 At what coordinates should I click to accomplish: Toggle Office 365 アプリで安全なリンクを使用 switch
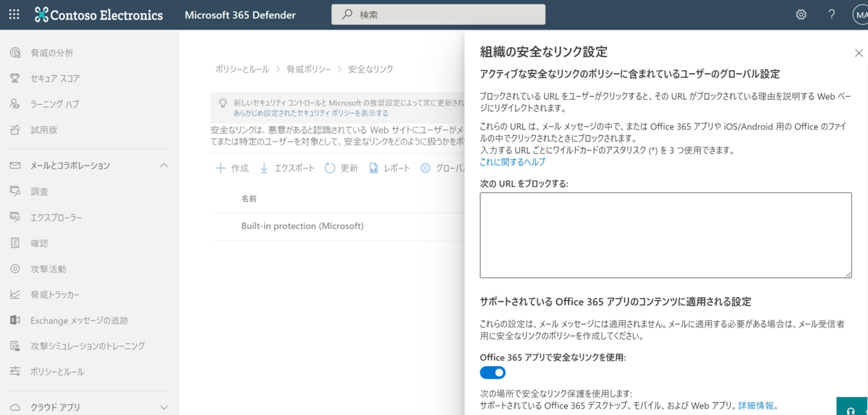pos(493,372)
